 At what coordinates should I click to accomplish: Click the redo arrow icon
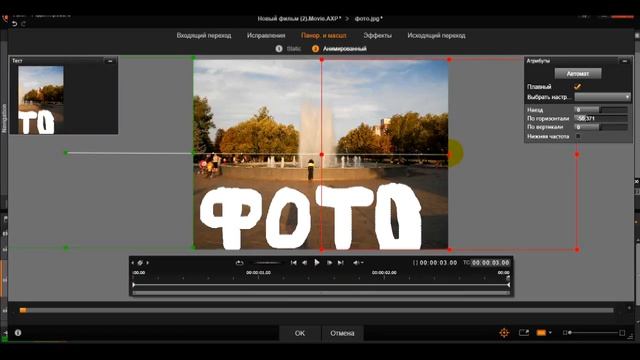pos(24,24)
